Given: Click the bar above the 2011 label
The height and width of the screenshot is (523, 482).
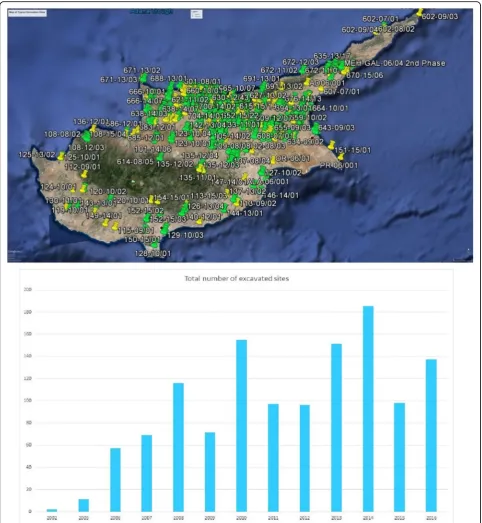Looking at the screenshot, I should (273, 458).
